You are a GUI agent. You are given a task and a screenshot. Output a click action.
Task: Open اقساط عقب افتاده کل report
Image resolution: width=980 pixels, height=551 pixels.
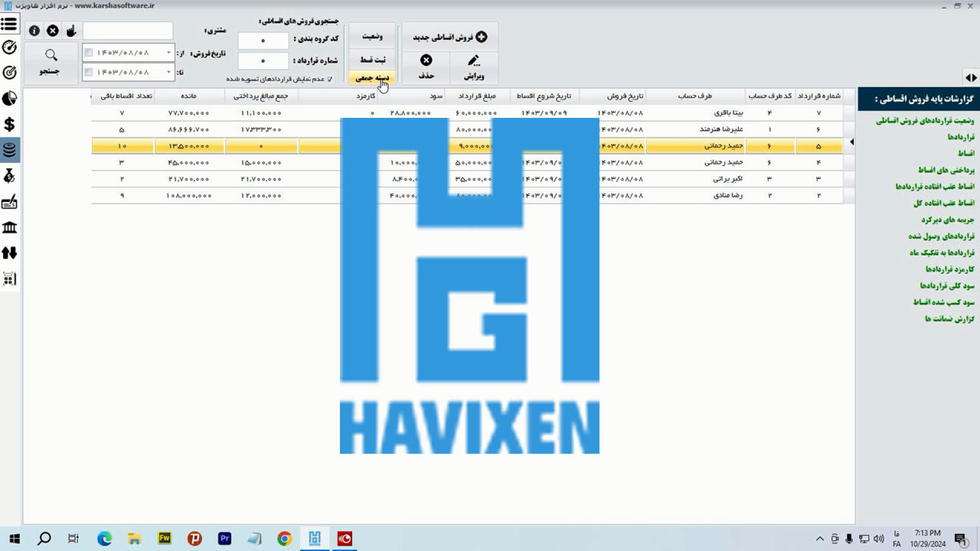944,203
